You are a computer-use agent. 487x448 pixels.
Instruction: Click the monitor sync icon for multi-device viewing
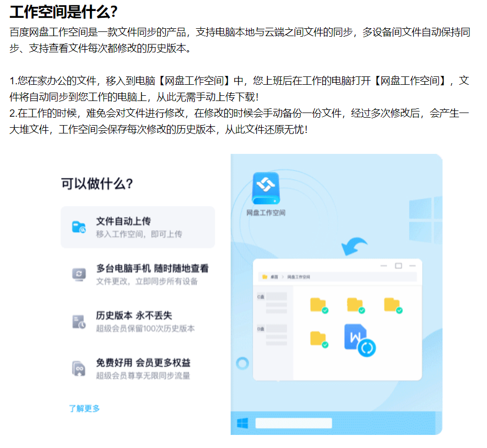78,274
